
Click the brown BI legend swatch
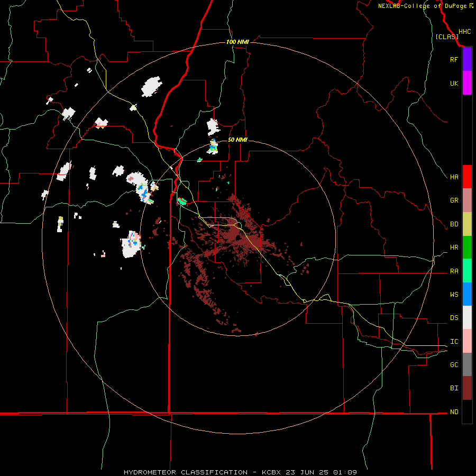[467, 388]
